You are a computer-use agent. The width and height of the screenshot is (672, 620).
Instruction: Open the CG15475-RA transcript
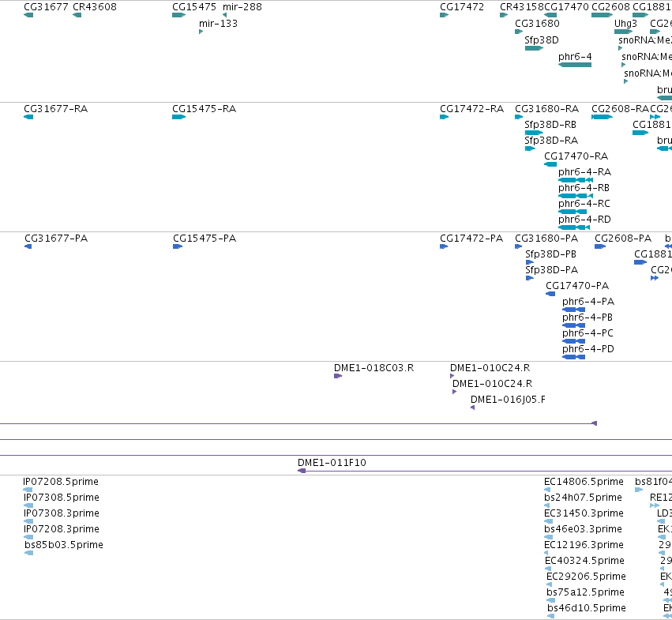pos(178,117)
